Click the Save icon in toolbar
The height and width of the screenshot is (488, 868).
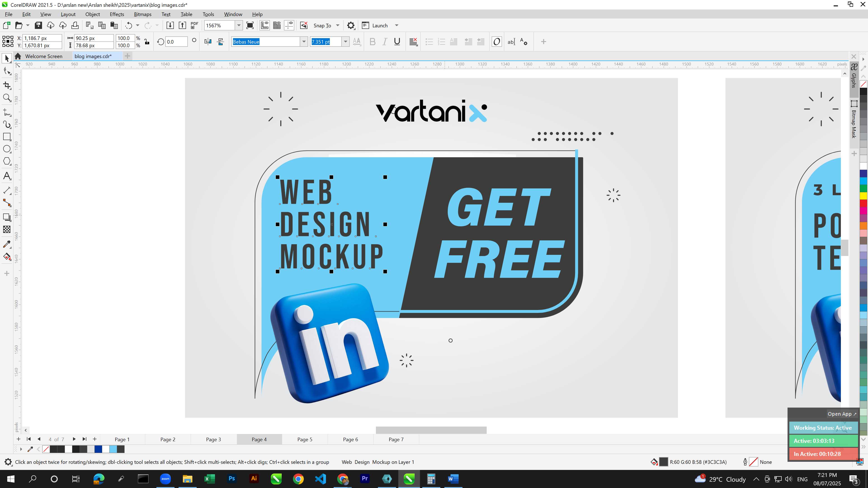pyautogui.click(x=38, y=25)
